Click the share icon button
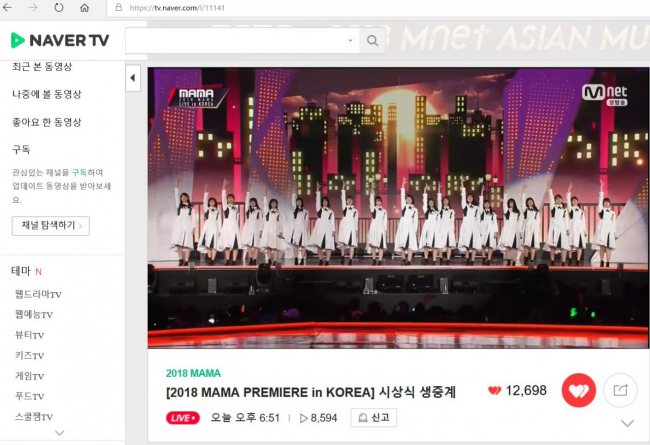This screenshot has width=650, height=445. [620, 390]
